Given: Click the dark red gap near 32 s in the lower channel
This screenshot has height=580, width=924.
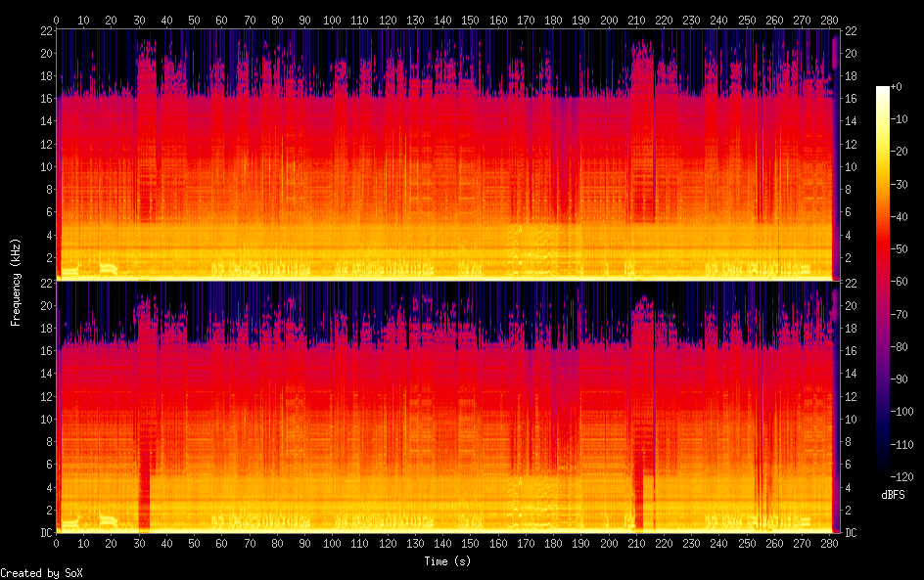Looking at the screenshot, I should [x=145, y=489].
